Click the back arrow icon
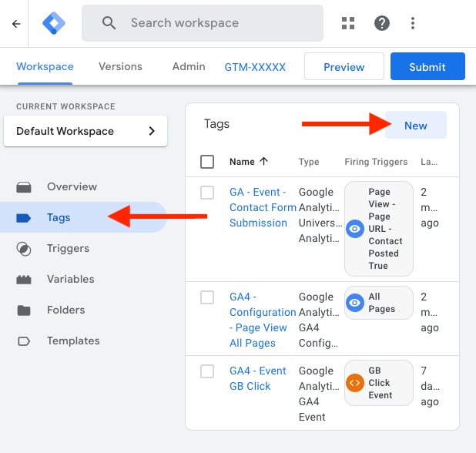The image size is (476, 453). click(16, 23)
